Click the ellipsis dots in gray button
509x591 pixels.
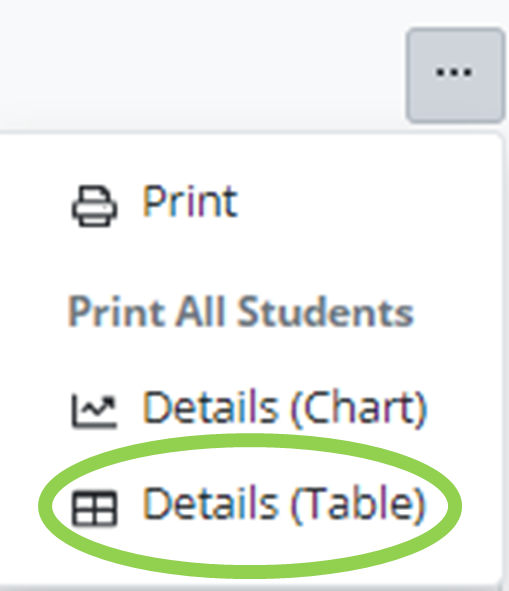tap(454, 72)
